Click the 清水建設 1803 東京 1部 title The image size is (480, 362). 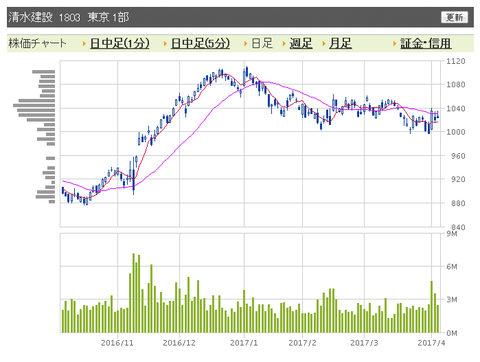[69, 17]
